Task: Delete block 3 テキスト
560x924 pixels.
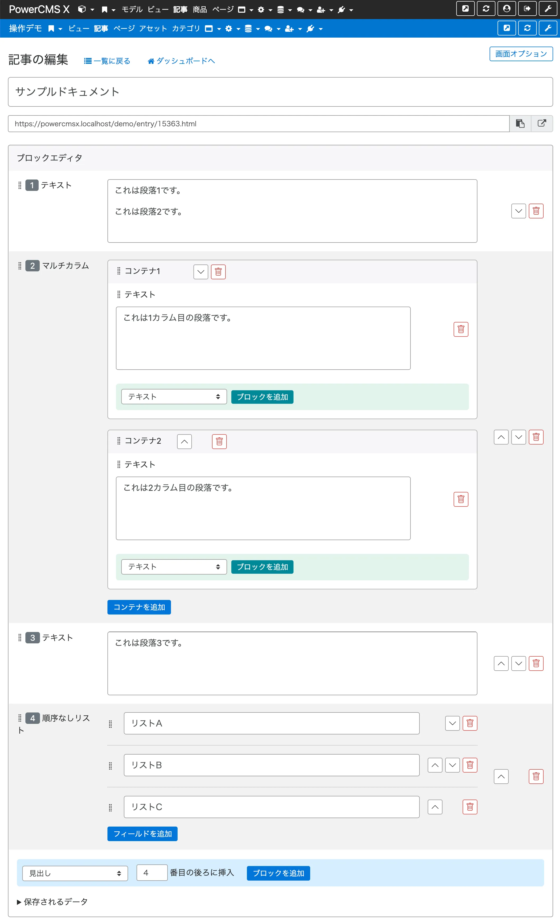Action: [x=536, y=663]
